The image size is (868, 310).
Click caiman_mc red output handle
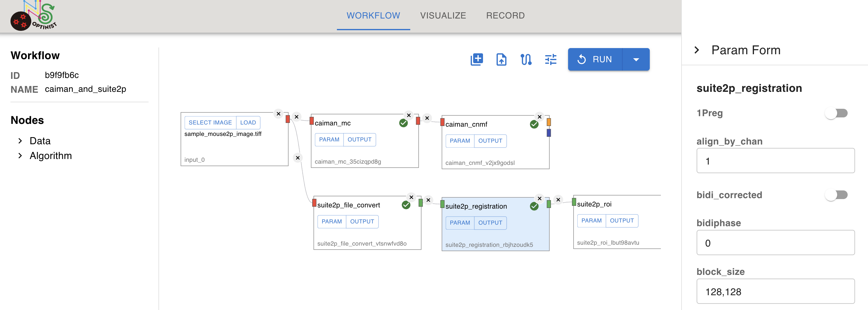[x=418, y=120]
